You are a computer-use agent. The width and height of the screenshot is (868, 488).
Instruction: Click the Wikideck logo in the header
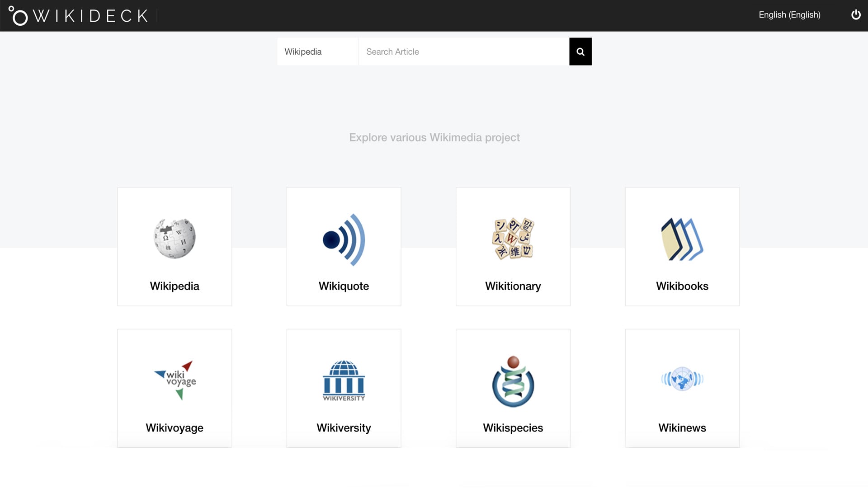coord(79,16)
